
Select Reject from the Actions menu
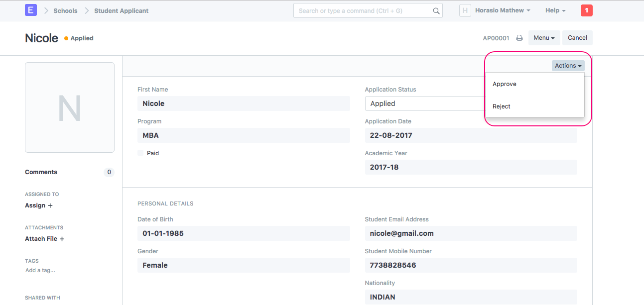coord(502,106)
